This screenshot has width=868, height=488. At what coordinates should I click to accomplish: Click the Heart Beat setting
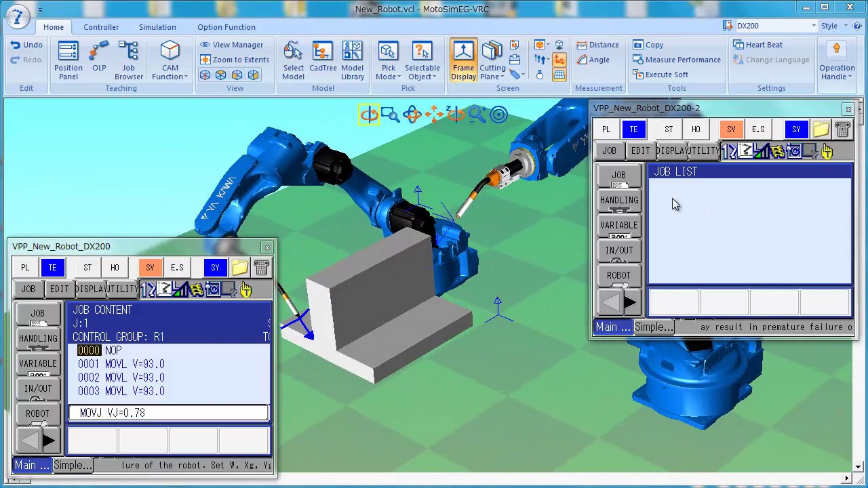coord(757,45)
